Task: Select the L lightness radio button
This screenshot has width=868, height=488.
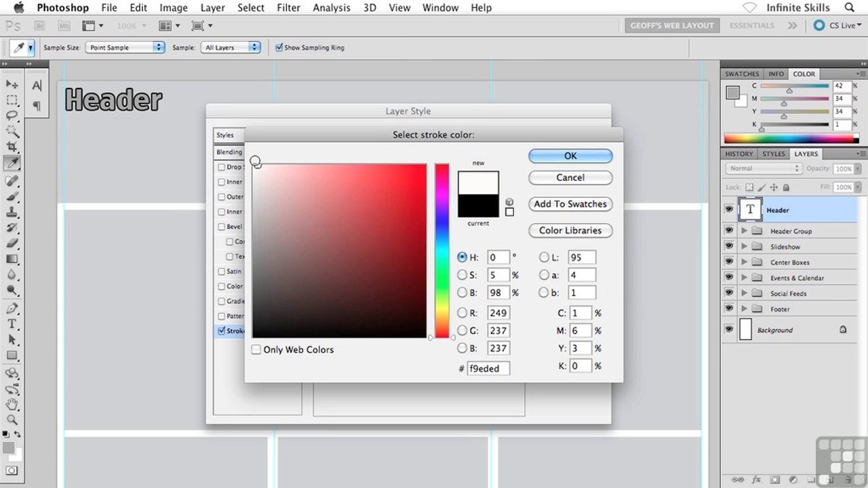Action: (544, 258)
